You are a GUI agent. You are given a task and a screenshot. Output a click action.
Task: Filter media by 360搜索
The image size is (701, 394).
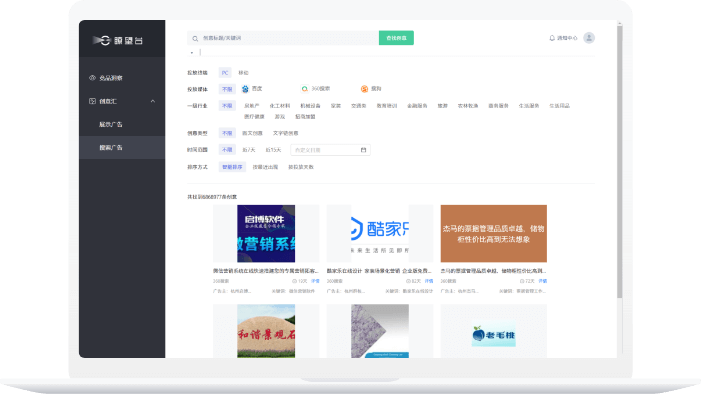(x=321, y=89)
